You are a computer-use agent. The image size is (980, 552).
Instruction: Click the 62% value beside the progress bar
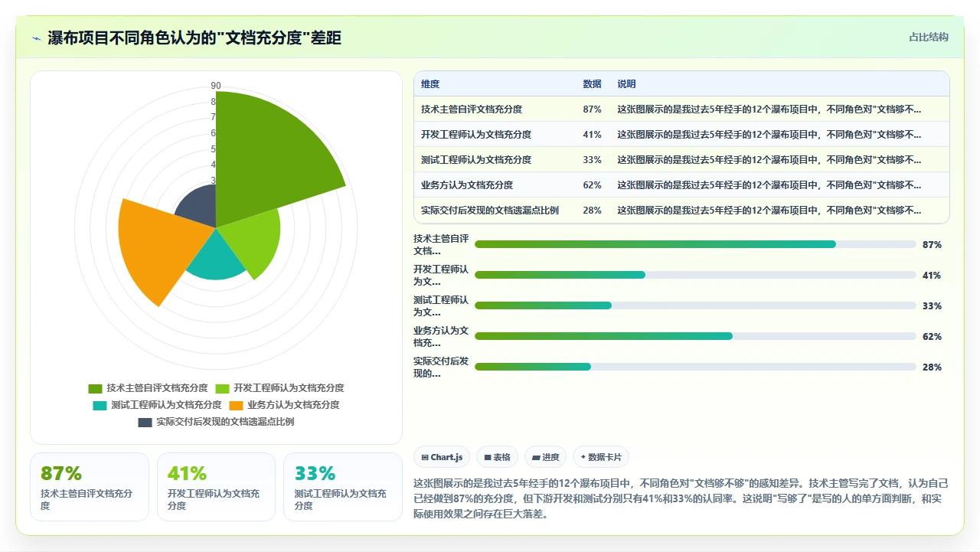point(932,337)
